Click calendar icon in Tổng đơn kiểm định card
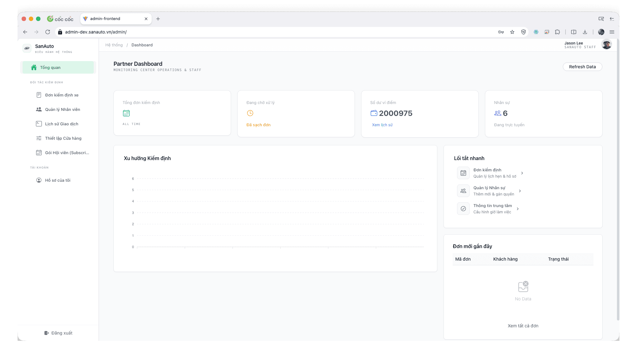This screenshot has width=637, height=364. [126, 113]
